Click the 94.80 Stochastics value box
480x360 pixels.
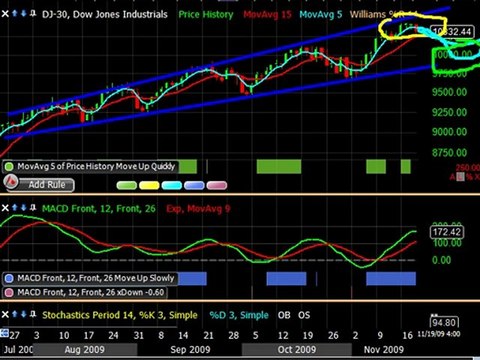[444, 323]
